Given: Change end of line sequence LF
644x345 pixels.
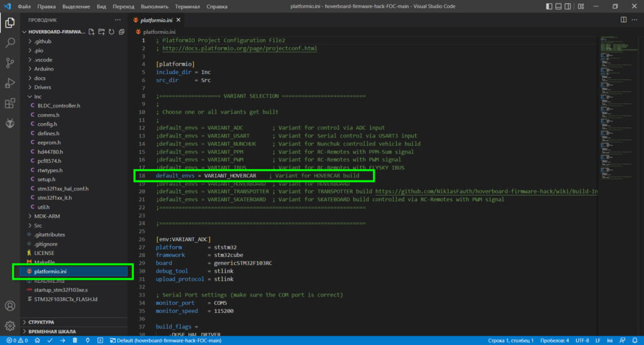Looking at the screenshot, I should (x=597, y=341).
